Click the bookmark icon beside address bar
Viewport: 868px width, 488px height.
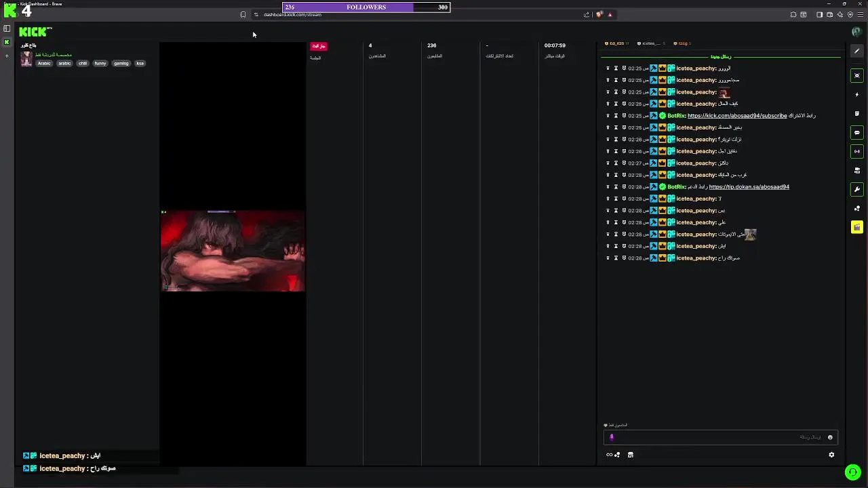pyautogui.click(x=243, y=14)
